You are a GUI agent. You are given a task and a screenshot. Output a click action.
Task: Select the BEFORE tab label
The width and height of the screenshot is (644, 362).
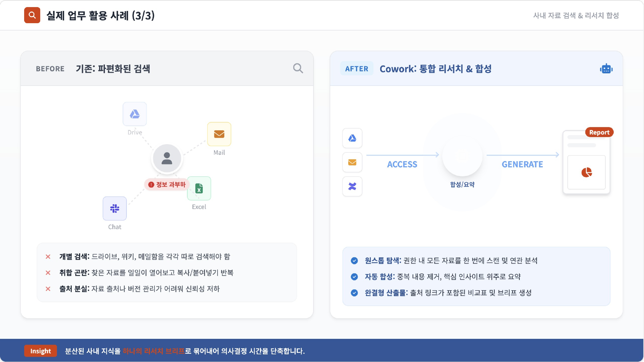point(50,69)
